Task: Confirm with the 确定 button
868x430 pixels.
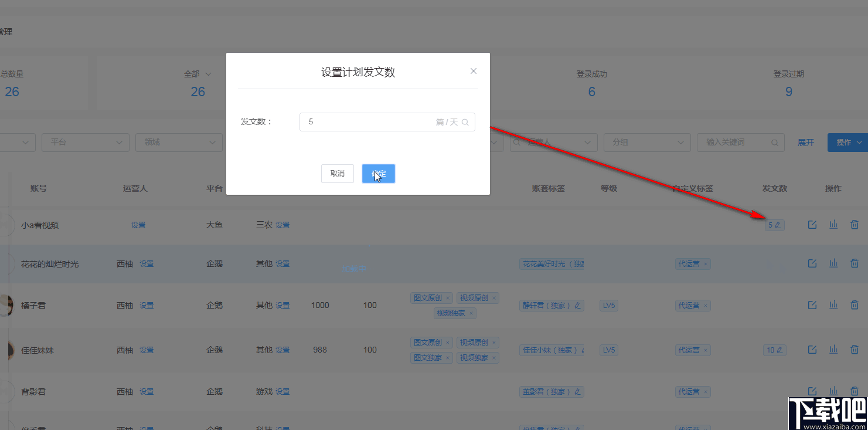Action: (x=378, y=173)
